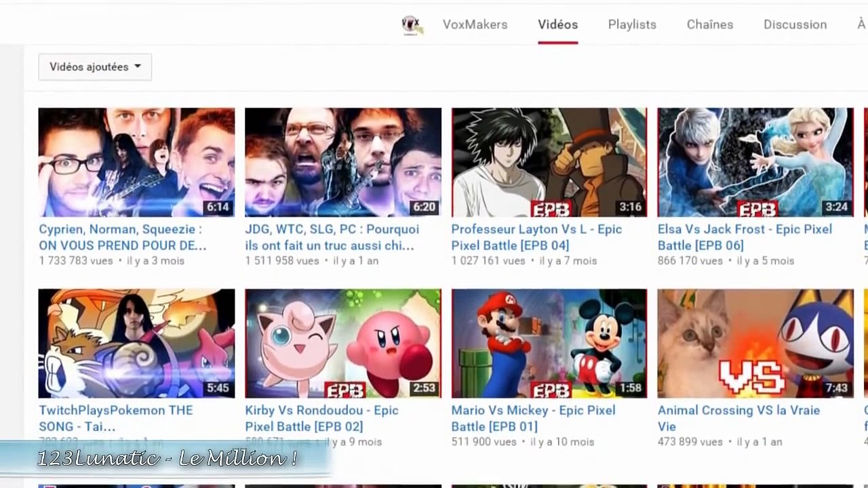The image size is (868, 488).
Task: Click the "il y a 9 mois" upload date
Action: click(354, 442)
